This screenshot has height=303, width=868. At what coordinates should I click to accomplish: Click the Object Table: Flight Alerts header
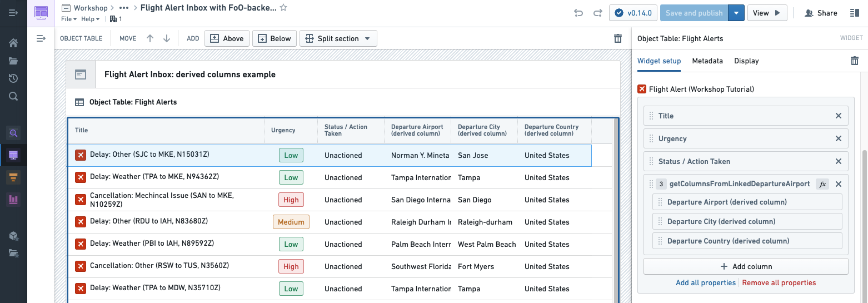(x=133, y=102)
